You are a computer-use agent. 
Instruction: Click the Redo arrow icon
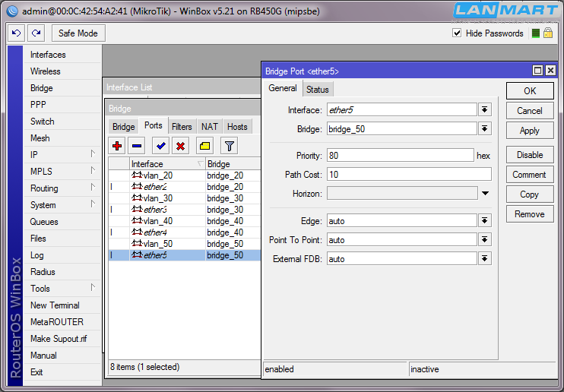pyautogui.click(x=36, y=33)
